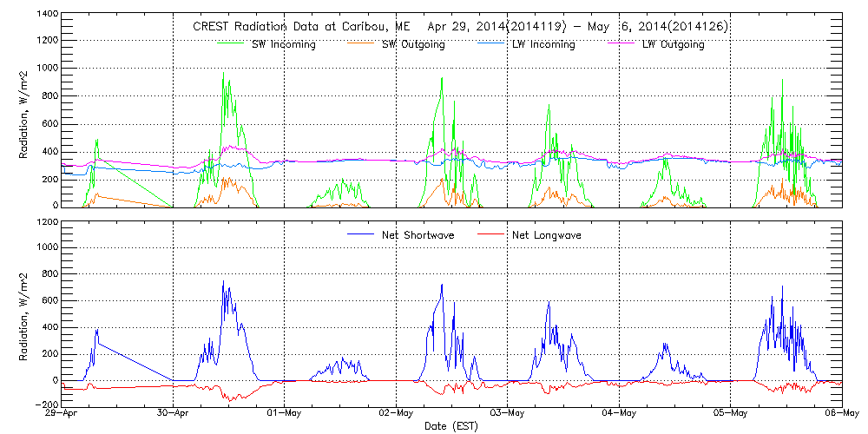Select the SW Outgoing legend label
The height and width of the screenshot is (434, 868).
[413, 44]
